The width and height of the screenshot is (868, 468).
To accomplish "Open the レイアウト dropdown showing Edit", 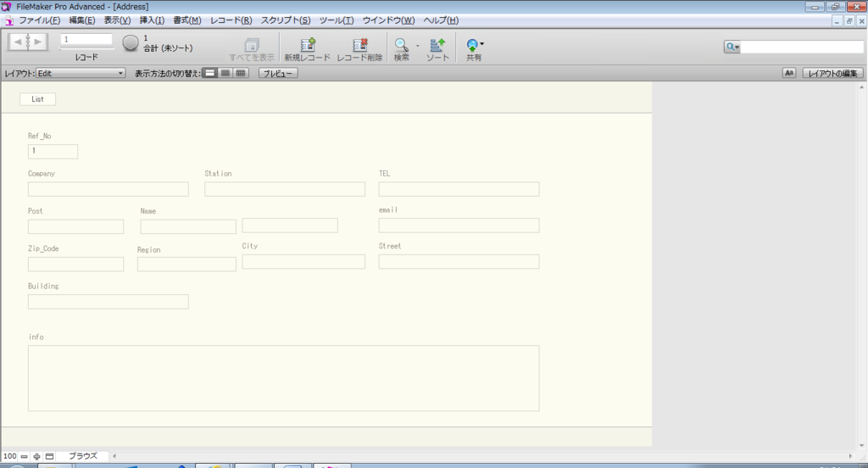I will (81, 73).
